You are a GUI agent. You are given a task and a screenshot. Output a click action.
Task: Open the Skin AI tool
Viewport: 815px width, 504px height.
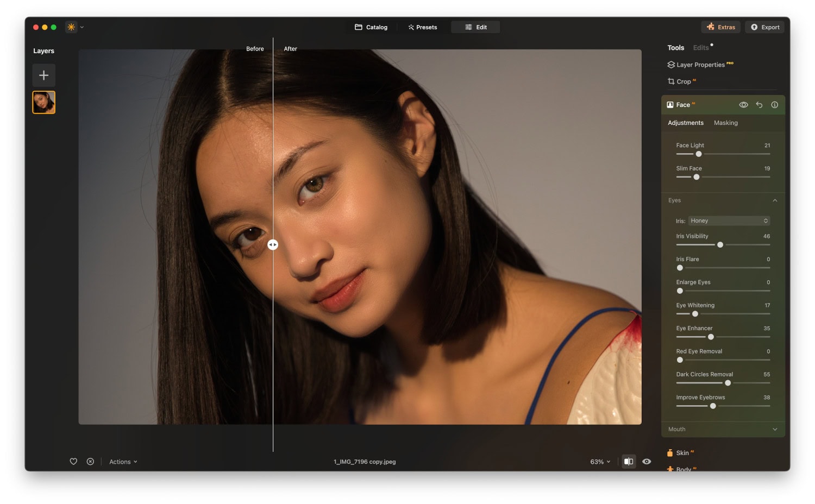tap(684, 452)
